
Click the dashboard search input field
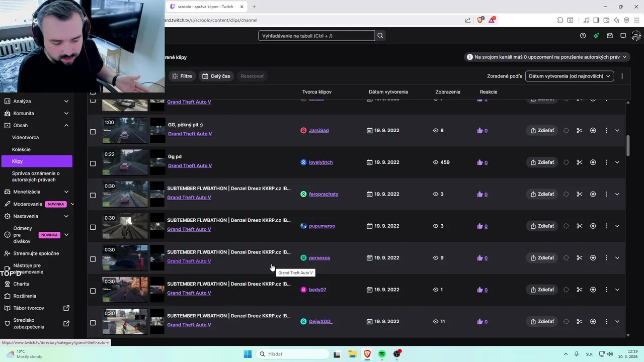316,36
